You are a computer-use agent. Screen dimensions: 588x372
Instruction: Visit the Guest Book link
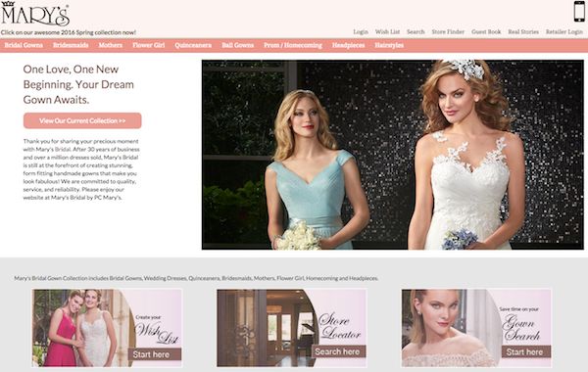486,32
